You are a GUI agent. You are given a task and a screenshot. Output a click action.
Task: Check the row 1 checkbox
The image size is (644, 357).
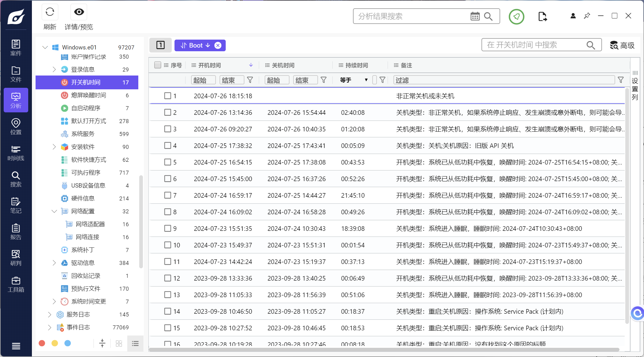tap(167, 96)
